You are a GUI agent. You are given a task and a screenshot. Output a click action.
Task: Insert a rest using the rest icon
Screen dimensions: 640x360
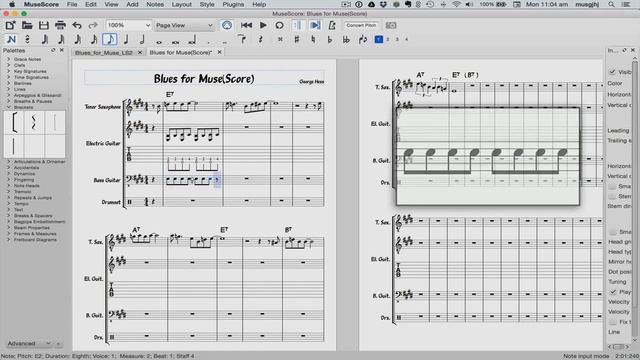pos(260,40)
